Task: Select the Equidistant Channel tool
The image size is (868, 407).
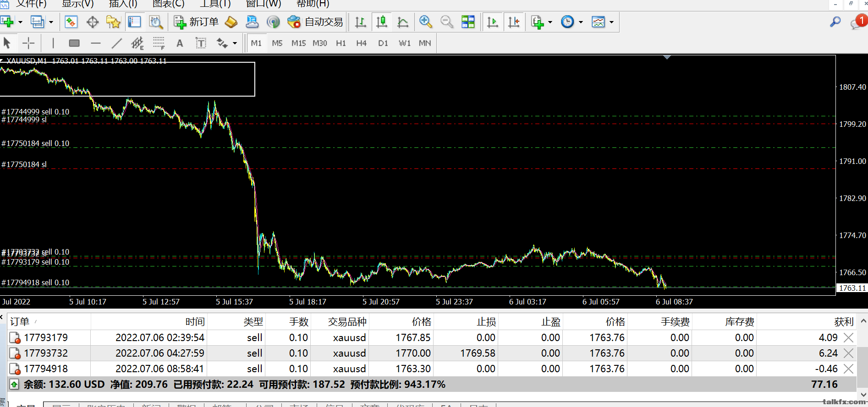Action: [x=137, y=43]
